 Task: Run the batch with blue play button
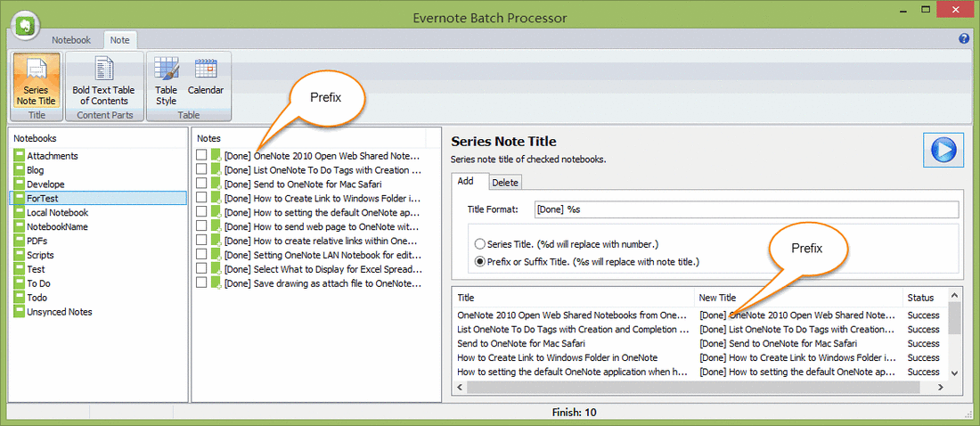pyautogui.click(x=943, y=150)
